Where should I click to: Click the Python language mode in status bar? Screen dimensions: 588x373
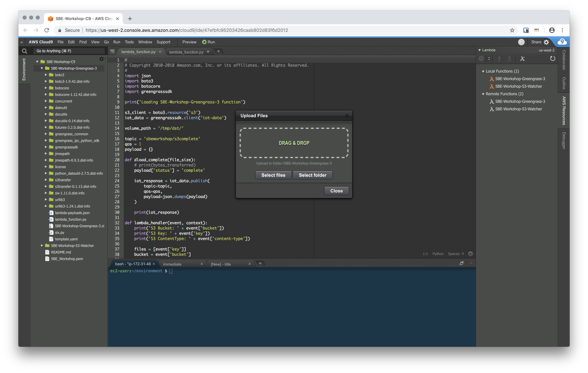tap(438, 254)
